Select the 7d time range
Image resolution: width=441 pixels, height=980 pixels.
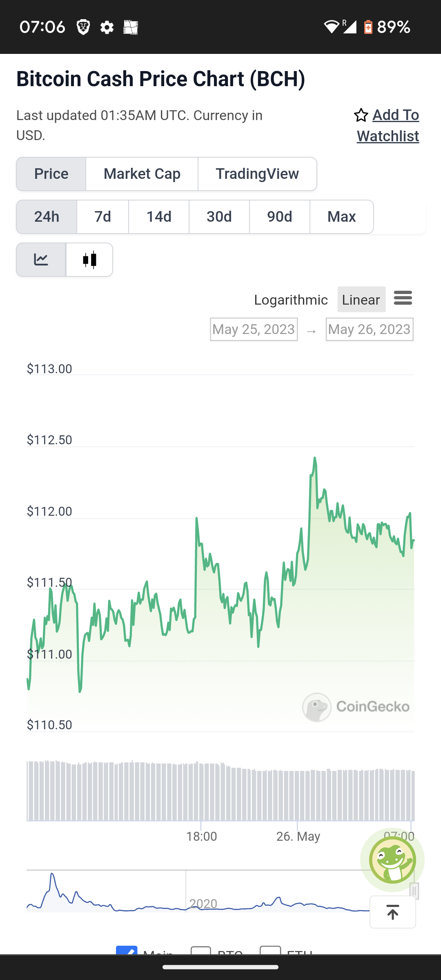pyautogui.click(x=102, y=217)
